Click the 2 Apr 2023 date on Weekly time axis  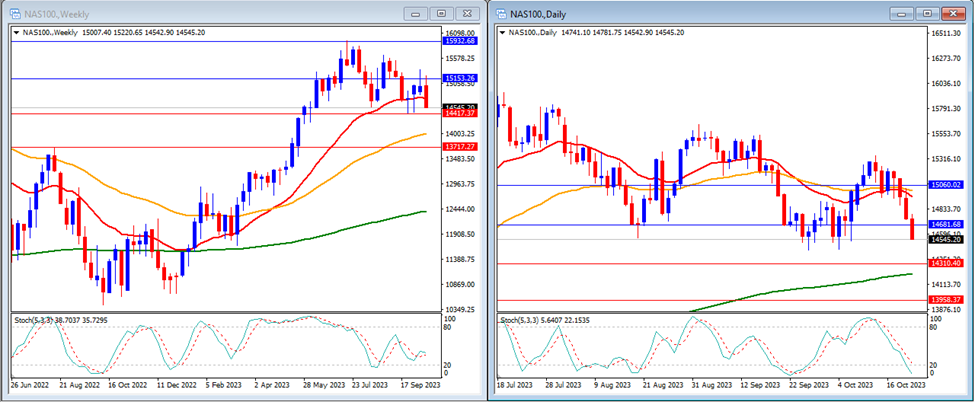(x=270, y=385)
